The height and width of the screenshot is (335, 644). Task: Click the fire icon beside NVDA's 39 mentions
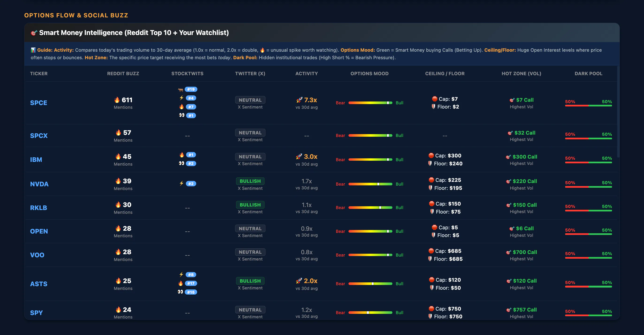tap(118, 181)
